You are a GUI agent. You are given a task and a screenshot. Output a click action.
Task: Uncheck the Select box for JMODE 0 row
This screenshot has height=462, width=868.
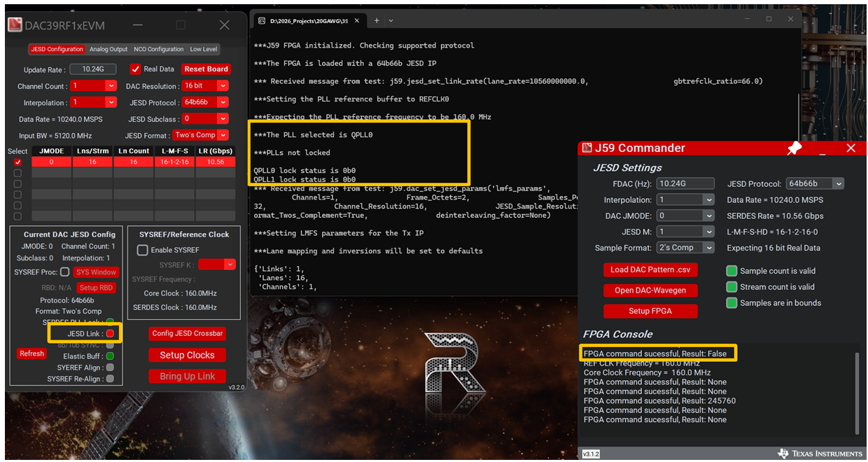click(x=17, y=162)
